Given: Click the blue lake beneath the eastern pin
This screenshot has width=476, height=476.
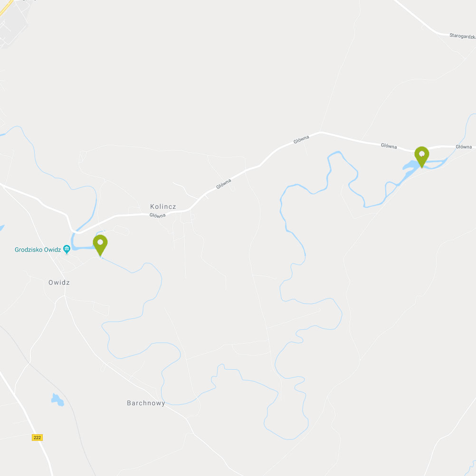Looking at the screenshot, I should [411, 166].
